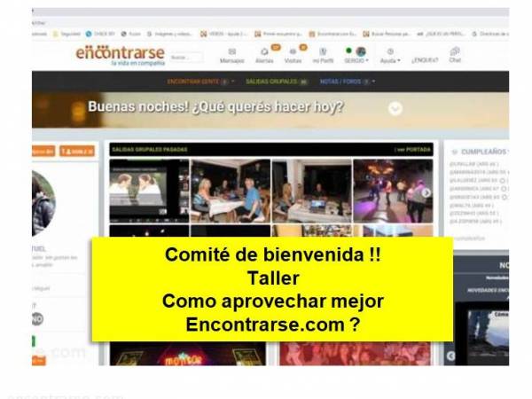The image size is (532, 399).
Task: Click SALIDAS GRUPALES PASADAS heading
Action: [150, 150]
